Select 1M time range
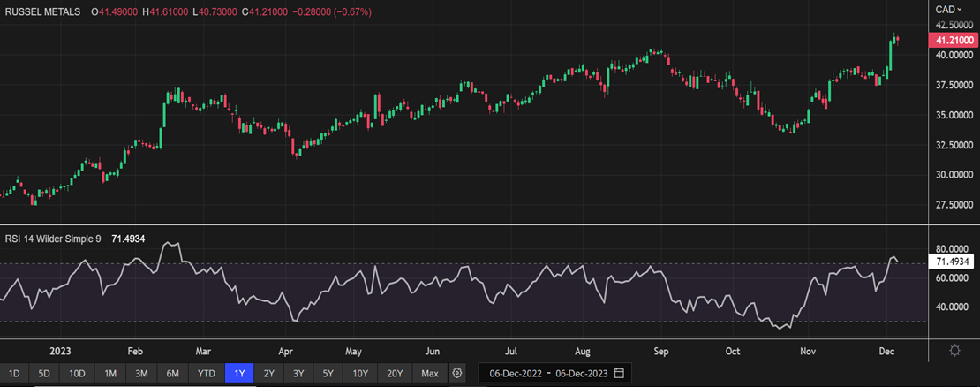Screen dimensions: 980x387 click(x=110, y=373)
